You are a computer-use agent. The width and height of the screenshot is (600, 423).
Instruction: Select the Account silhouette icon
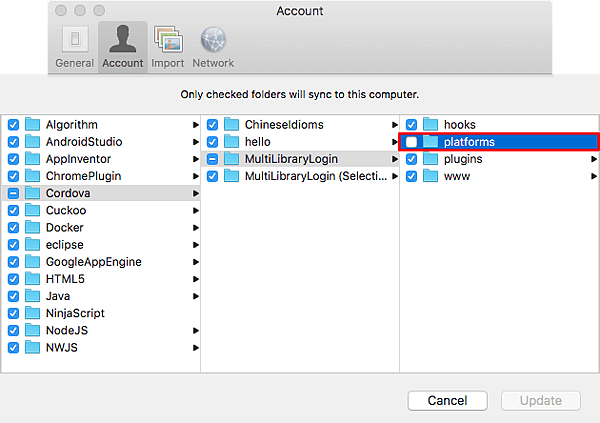pos(123,42)
